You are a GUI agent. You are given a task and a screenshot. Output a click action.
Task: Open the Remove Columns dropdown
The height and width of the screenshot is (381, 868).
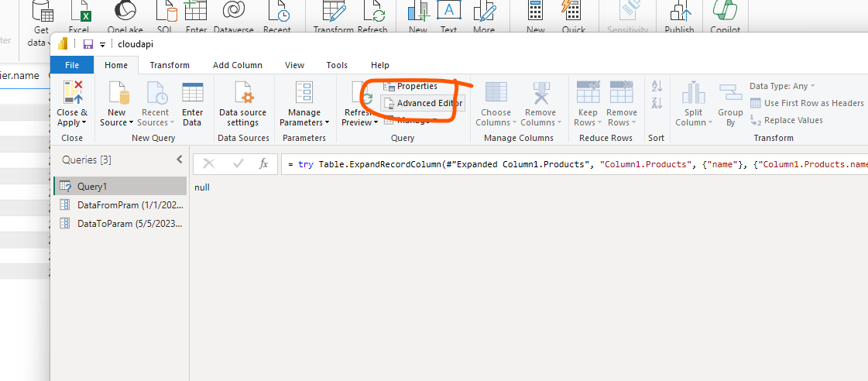click(x=540, y=122)
